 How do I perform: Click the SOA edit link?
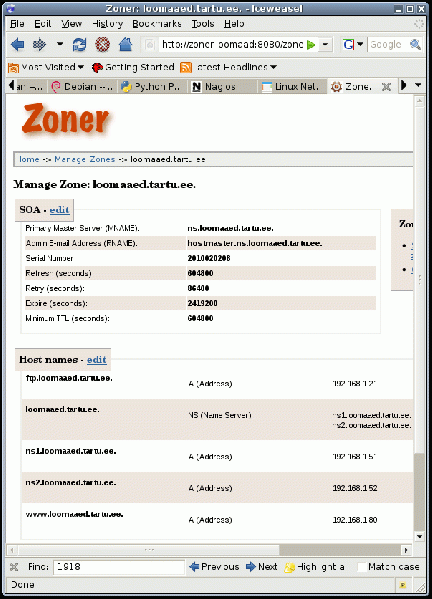pyautogui.click(x=59, y=209)
